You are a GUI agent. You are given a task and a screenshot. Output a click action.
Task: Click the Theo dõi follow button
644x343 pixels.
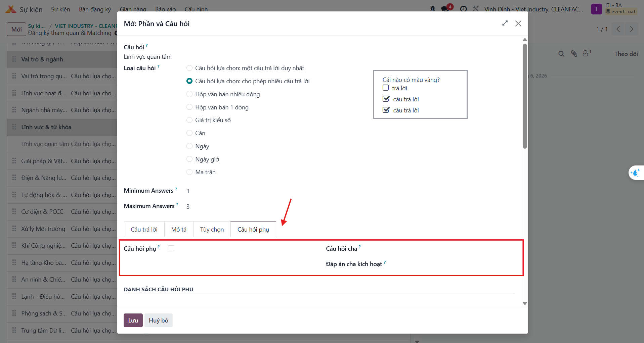626,54
